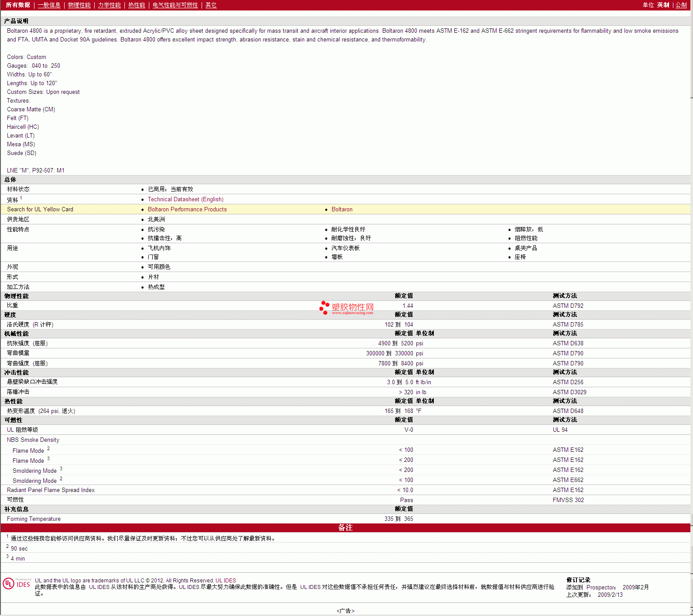Click the 塑胶物性网 watermark logo

point(347,308)
